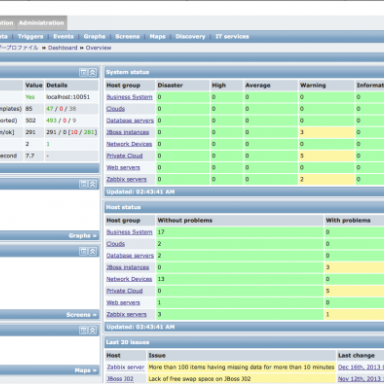Screen dimensions: 384x384
Task: Select Screens in the top submenu
Action: tap(127, 37)
